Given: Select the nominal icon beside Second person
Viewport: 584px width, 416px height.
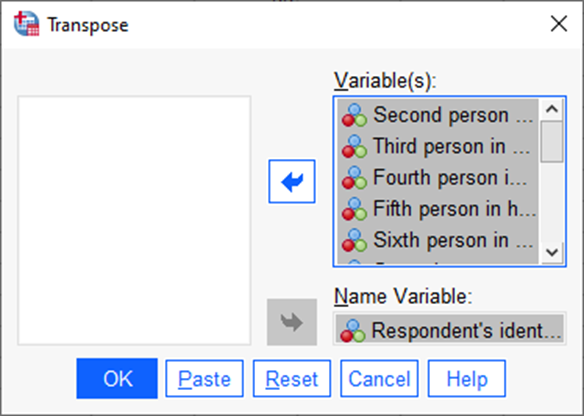Looking at the screenshot, I should 354,115.
